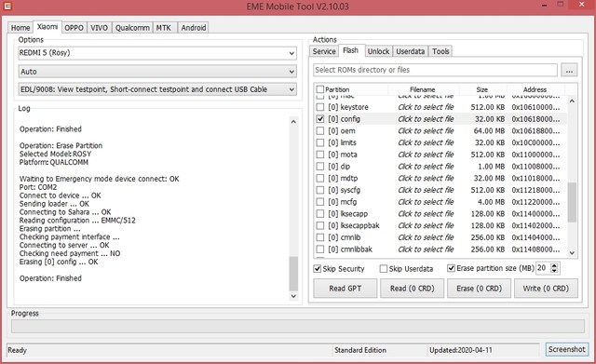
Task: Click the Read GPT button
Action: [345, 289]
